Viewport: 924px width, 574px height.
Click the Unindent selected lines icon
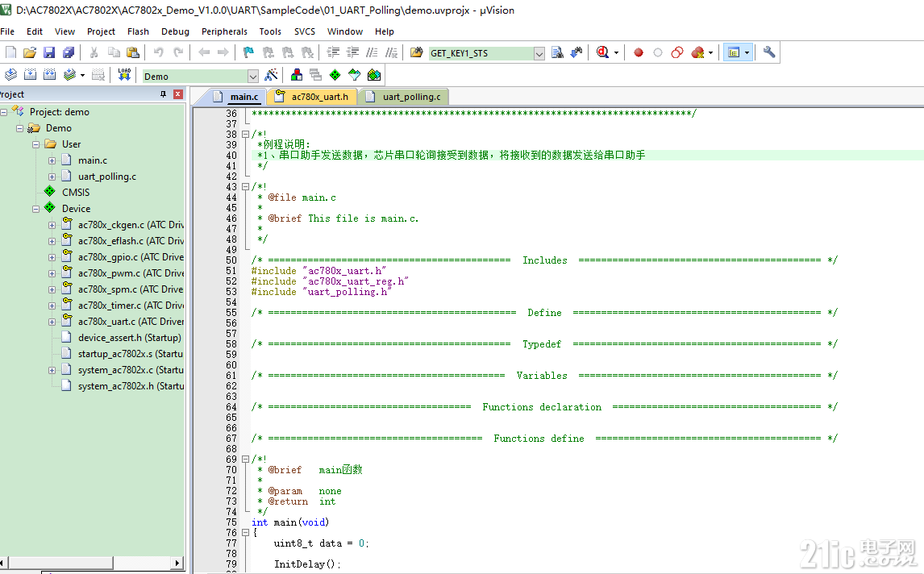352,52
